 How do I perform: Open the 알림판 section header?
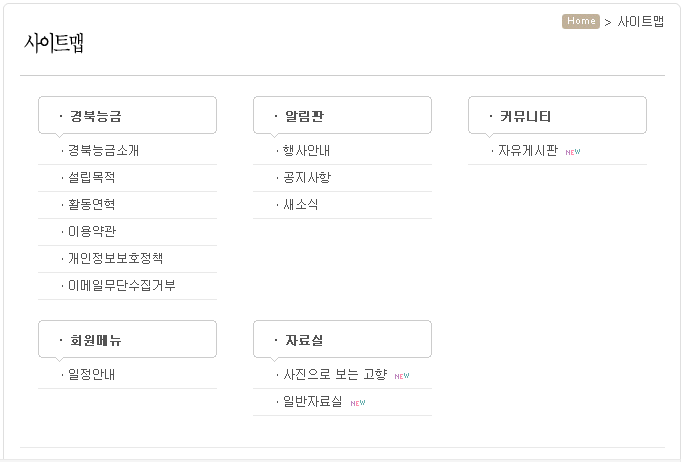(x=304, y=116)
